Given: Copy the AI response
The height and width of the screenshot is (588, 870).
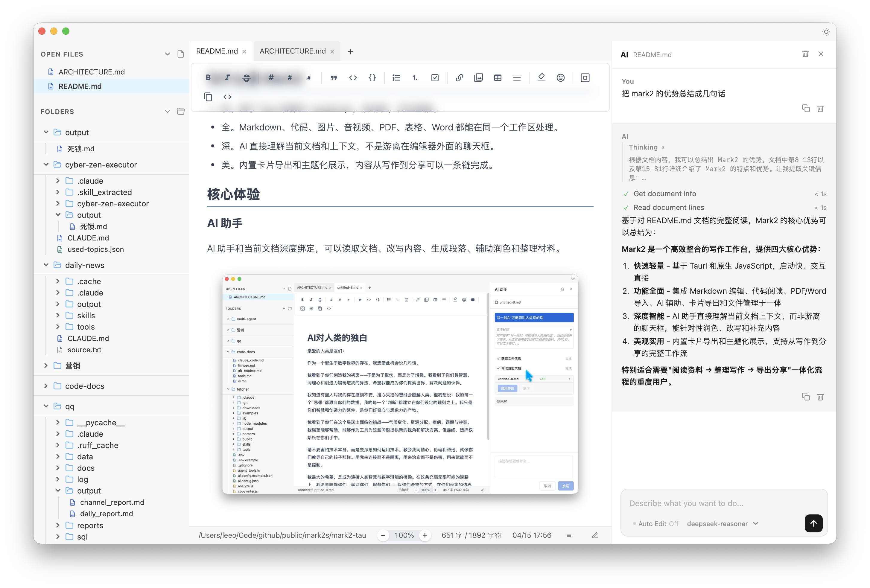Looking at the screenshot, I should pos(806,397).
